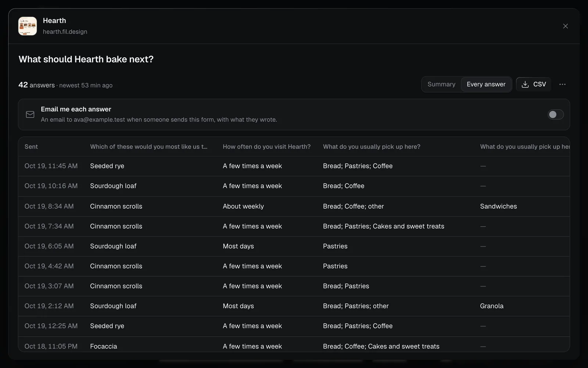588x368 pixels.
Task: Click the 'About weekly' cell
Action: tap(243, 206)
